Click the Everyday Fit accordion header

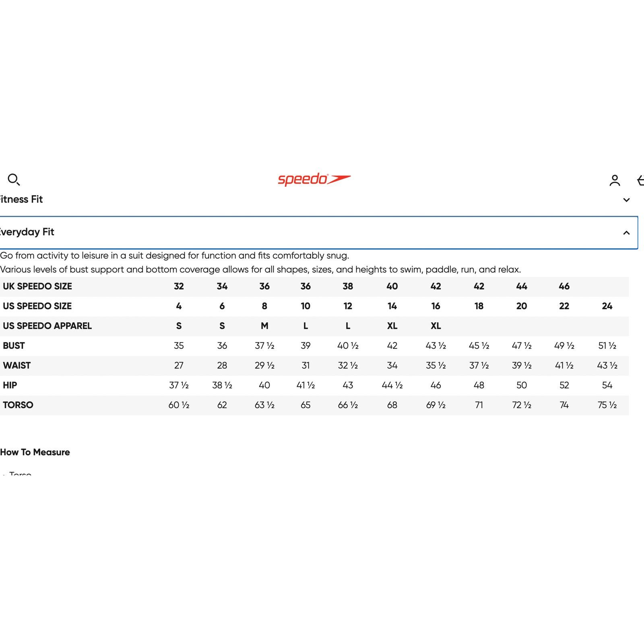click(x=319, y=233)
